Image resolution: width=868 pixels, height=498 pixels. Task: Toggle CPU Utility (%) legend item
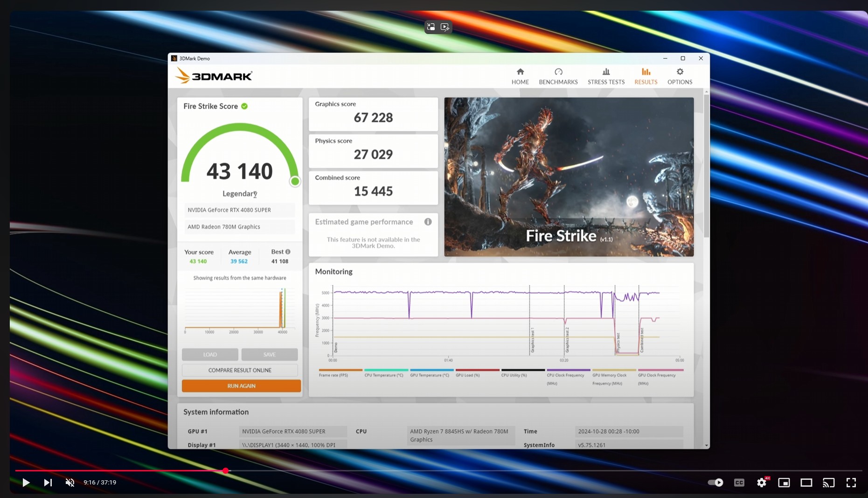(x=523, y=373)
